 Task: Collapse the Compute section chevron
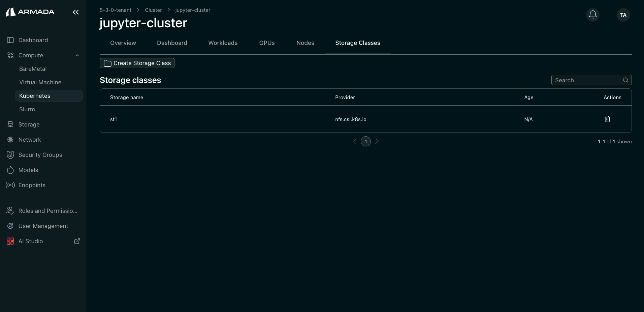pos(77,55)
